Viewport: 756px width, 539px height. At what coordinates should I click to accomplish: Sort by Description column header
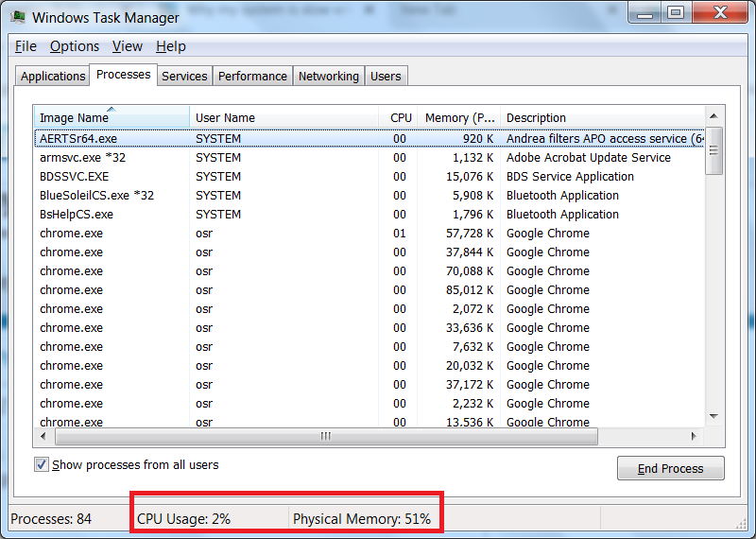pos(602,117)
